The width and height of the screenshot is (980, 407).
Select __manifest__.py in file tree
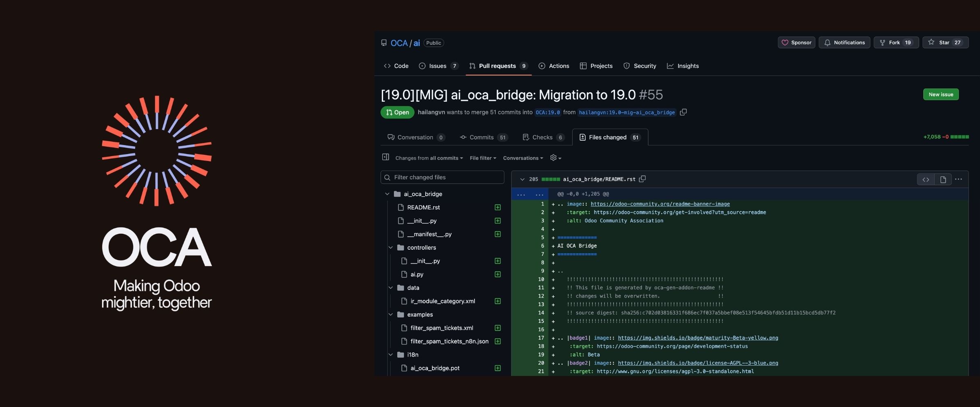pos(429,234)
